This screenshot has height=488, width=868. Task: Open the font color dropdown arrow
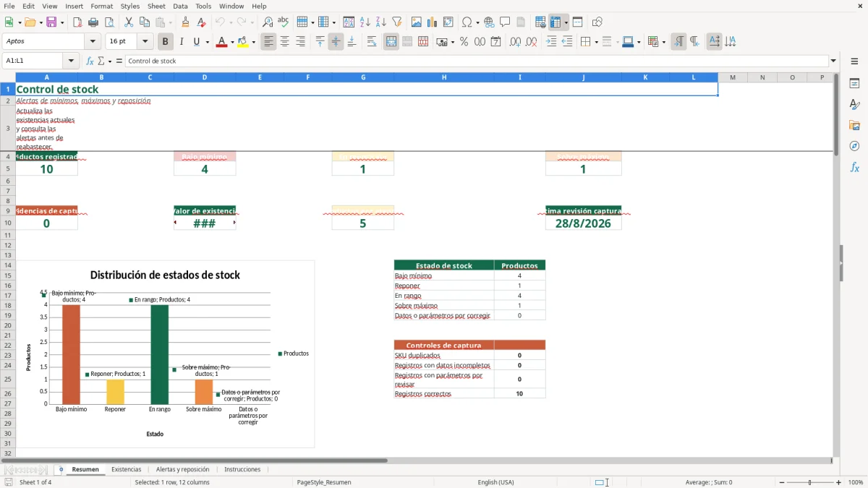pyautogui.click(x=231, y=42)
